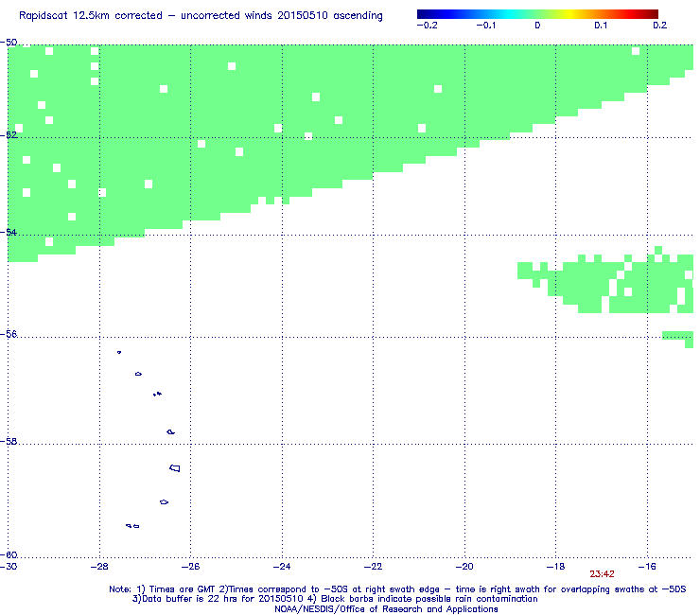This screenshot has width=700, height=615.
Task: Click the -60 latitude axis label
Action: coord(9,555)
